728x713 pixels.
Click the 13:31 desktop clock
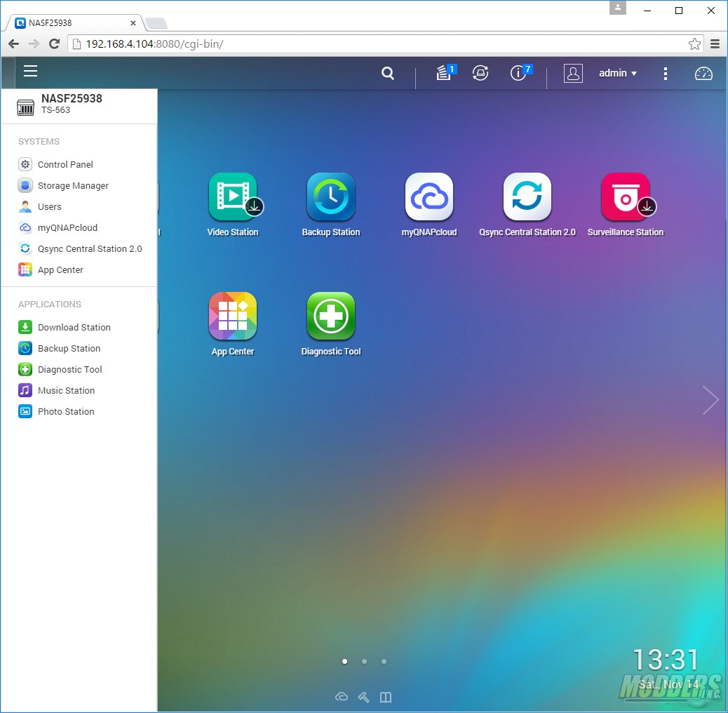pos(666,660)
